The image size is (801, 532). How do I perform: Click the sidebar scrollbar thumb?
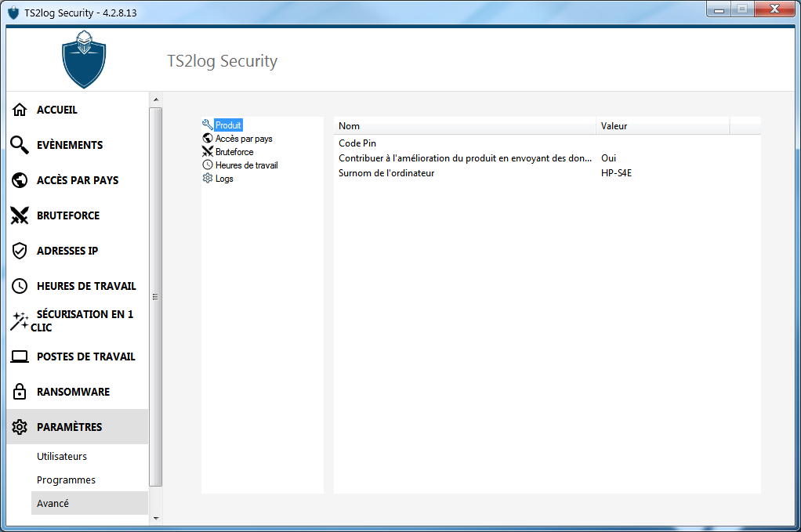coord(156,297)
